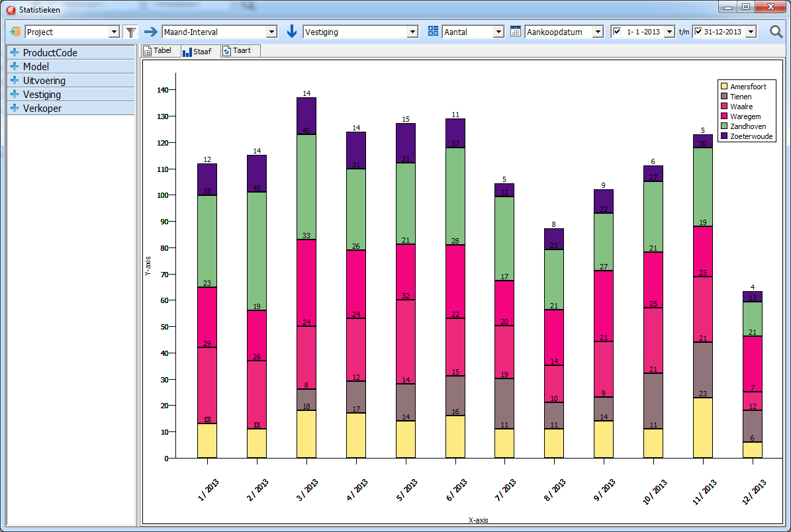Click the grid icon before Aantal
Screen dimensions: 791x532
[433, 32]
